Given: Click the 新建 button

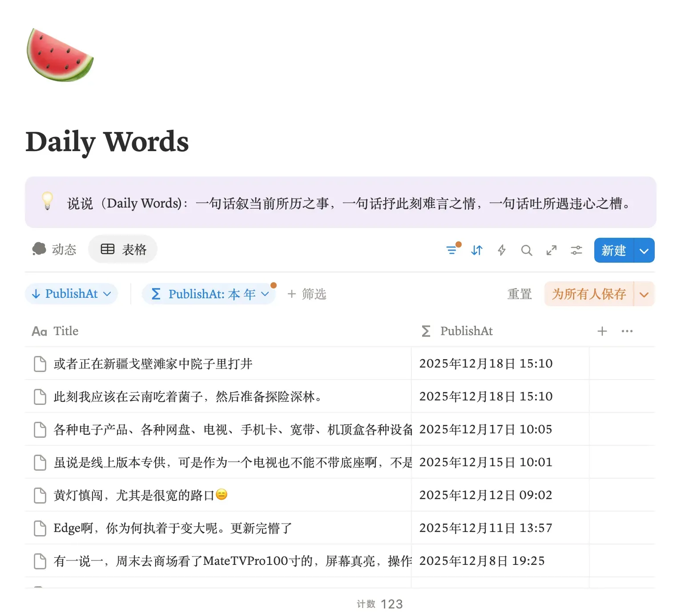Looking at the screenshot, I should pos(613,251).
